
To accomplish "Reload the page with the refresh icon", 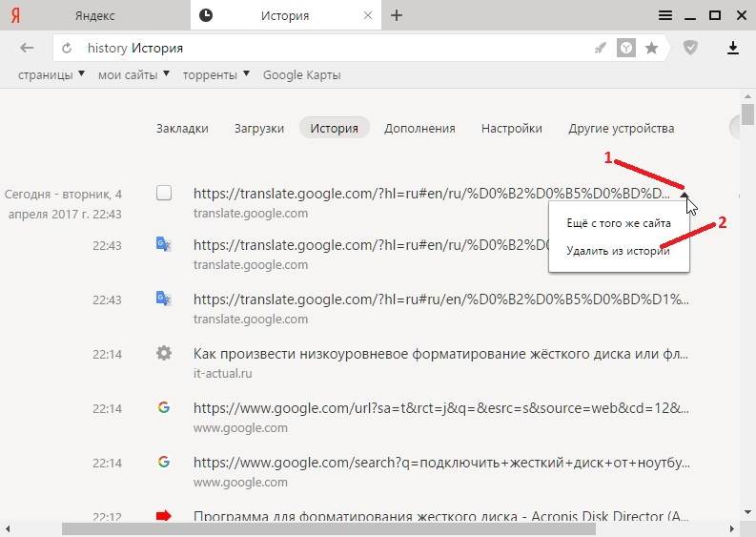I will [67, 48].
